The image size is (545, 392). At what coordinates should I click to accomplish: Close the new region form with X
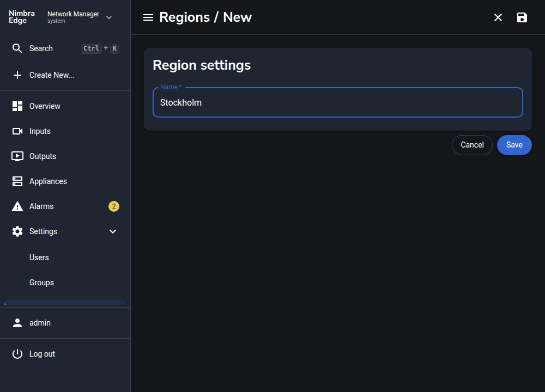coord(498,17)
